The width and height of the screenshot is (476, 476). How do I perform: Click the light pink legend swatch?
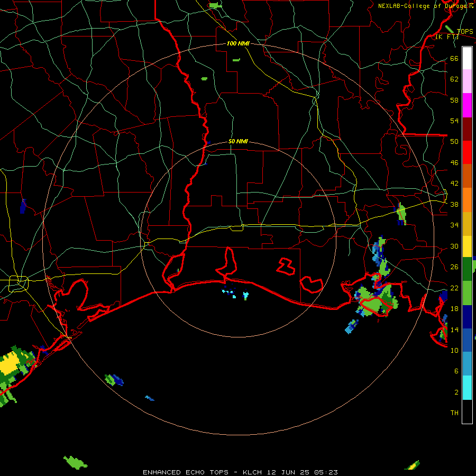click(467, 81)
